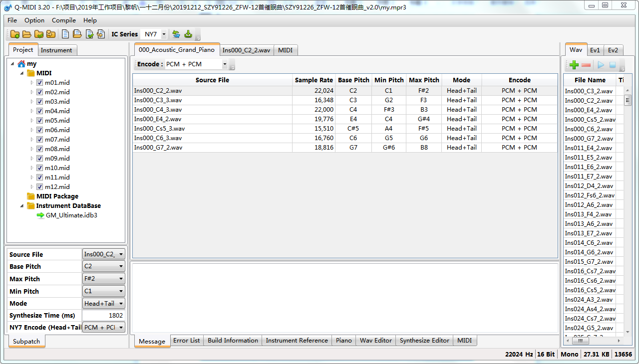The width and height of the screenshot is (639, 364).
Task: Click the blue refresh arrows toolbar icon
Action: [x=176, y=34]
